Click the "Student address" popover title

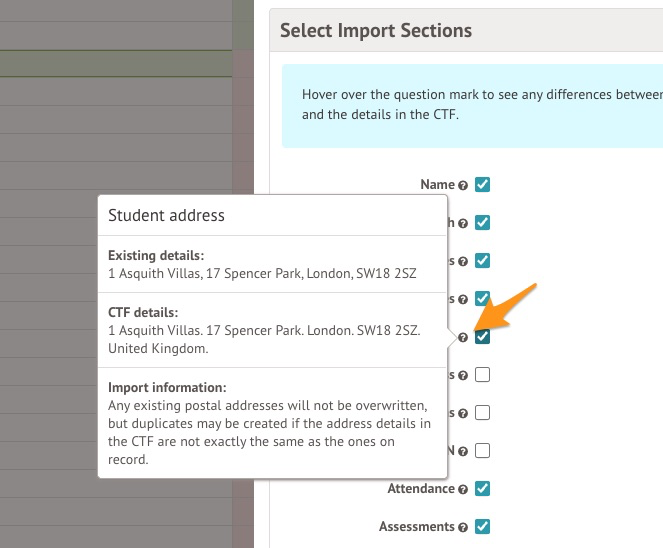[166, 215]
